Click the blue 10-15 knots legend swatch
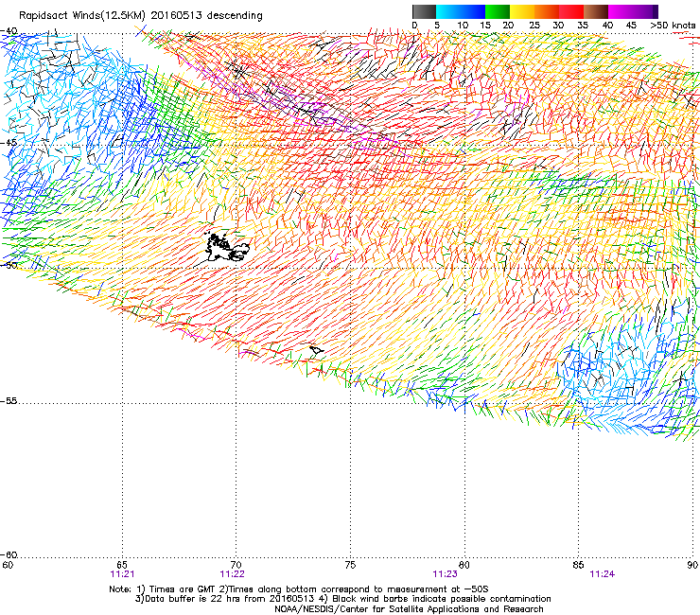 coord(473,11)
